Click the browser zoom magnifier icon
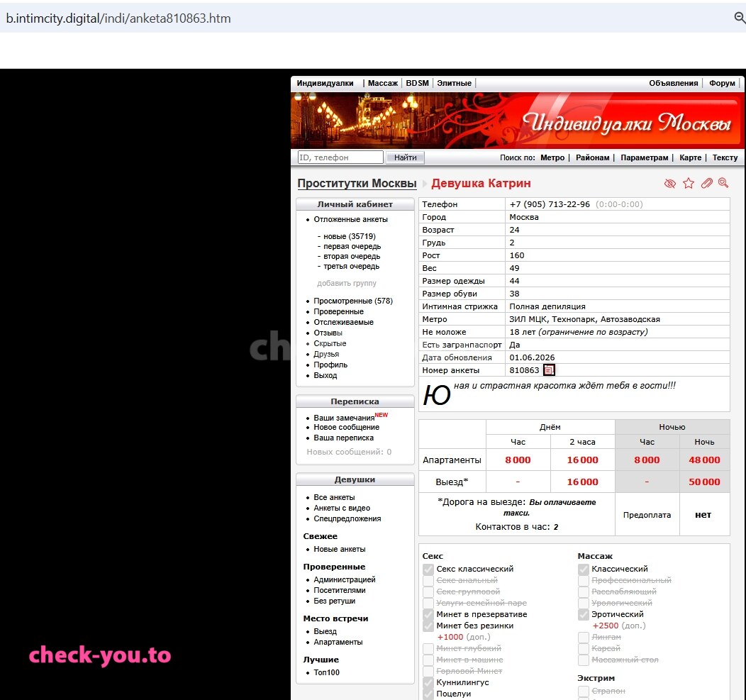The image size is (746, 700). (x=740, y=18)
